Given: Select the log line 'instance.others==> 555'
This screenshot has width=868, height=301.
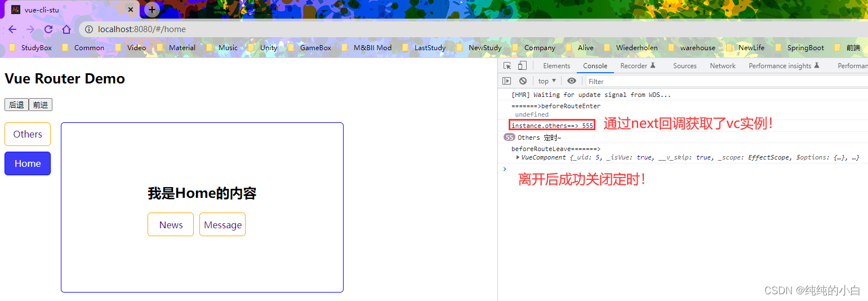Looking at the screenshot, I should [x=552, y=126].
